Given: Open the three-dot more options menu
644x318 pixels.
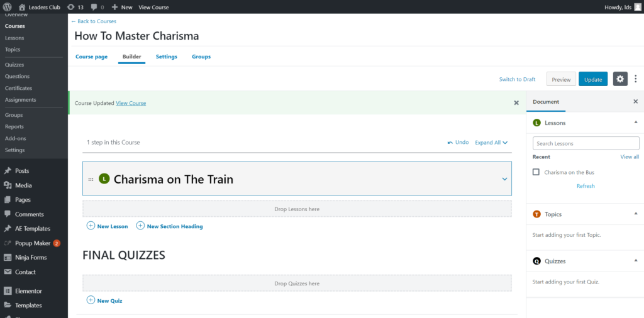Looking at the screenshot, I should (635, 79).
